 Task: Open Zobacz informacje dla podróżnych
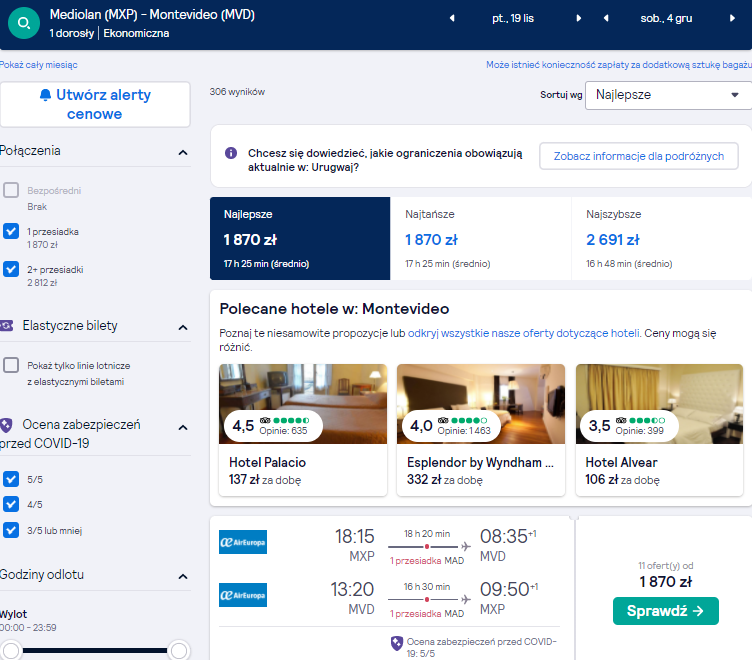coord(639,156)
